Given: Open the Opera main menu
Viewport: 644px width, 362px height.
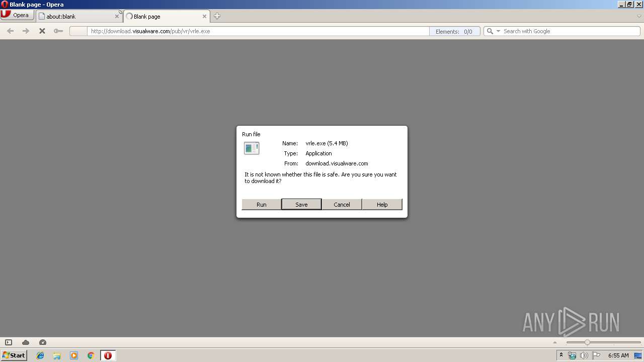Looking at the screenshot, I should [17, 15].
